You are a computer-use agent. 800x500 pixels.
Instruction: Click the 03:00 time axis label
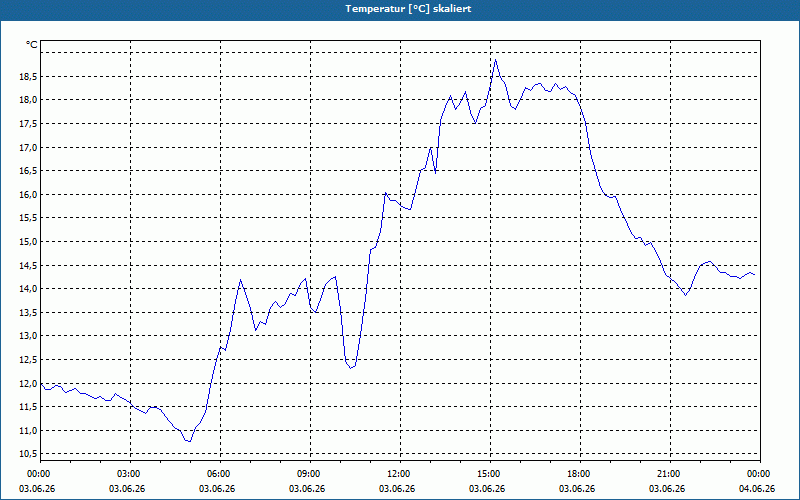tap(131, 474)
